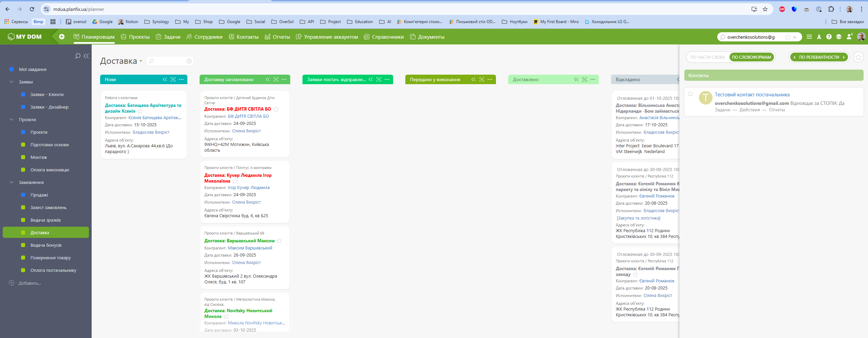
Task: Open 'Планировщик' tab
Action: point(94,37)
